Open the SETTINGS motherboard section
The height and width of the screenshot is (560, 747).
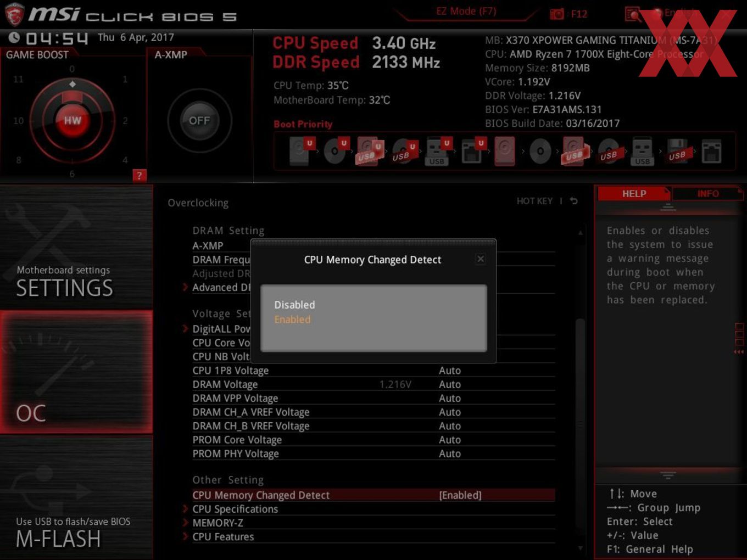(77, 247)
